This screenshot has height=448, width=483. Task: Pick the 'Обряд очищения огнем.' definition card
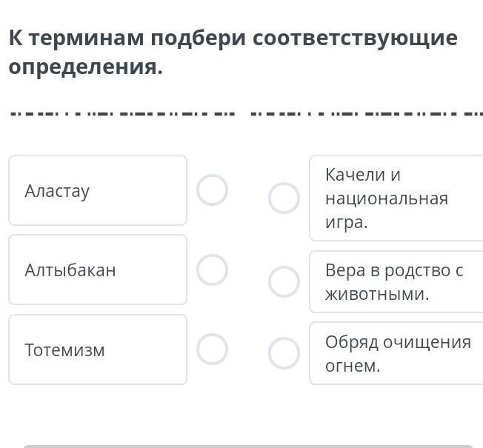click(x=396, y=353)
